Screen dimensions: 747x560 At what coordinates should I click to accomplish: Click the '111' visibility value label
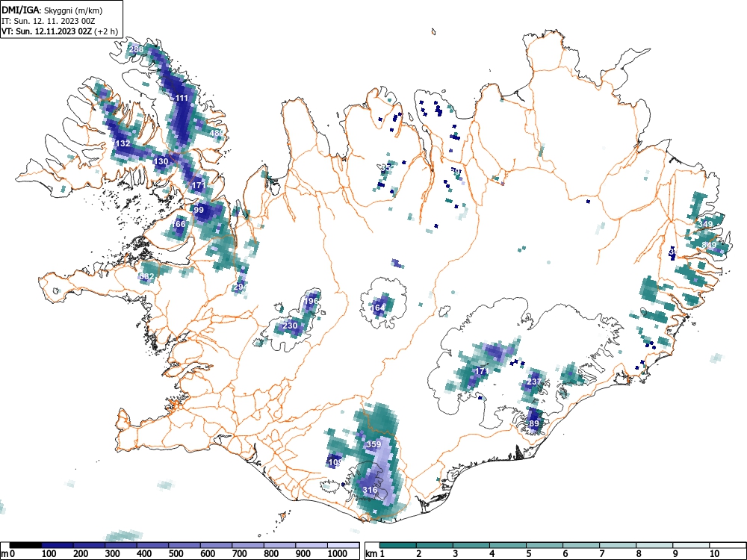[182, 98]
